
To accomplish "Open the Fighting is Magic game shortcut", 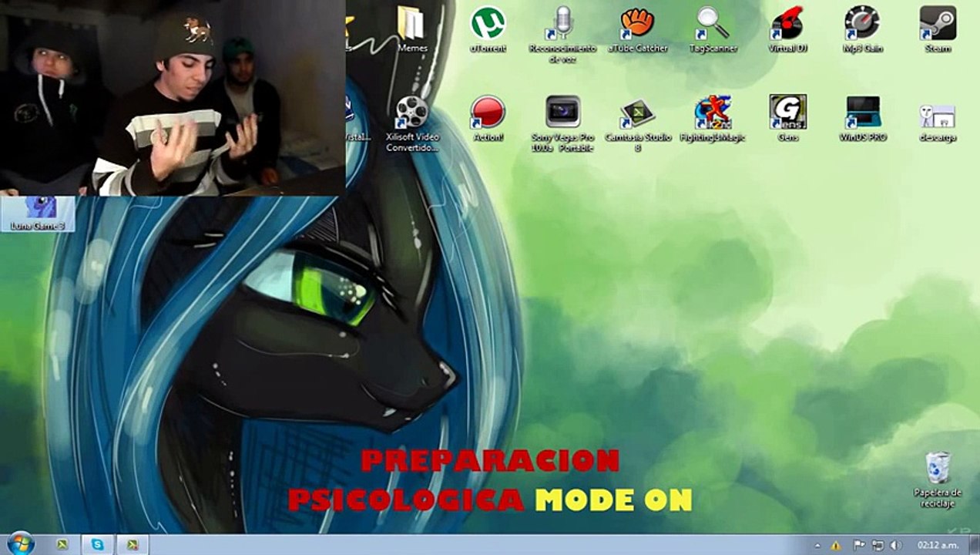I will tap(713, 118).
